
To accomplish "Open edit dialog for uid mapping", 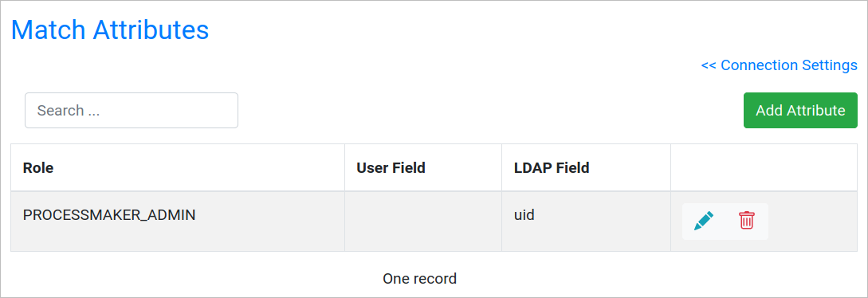I will click(704, 222).
